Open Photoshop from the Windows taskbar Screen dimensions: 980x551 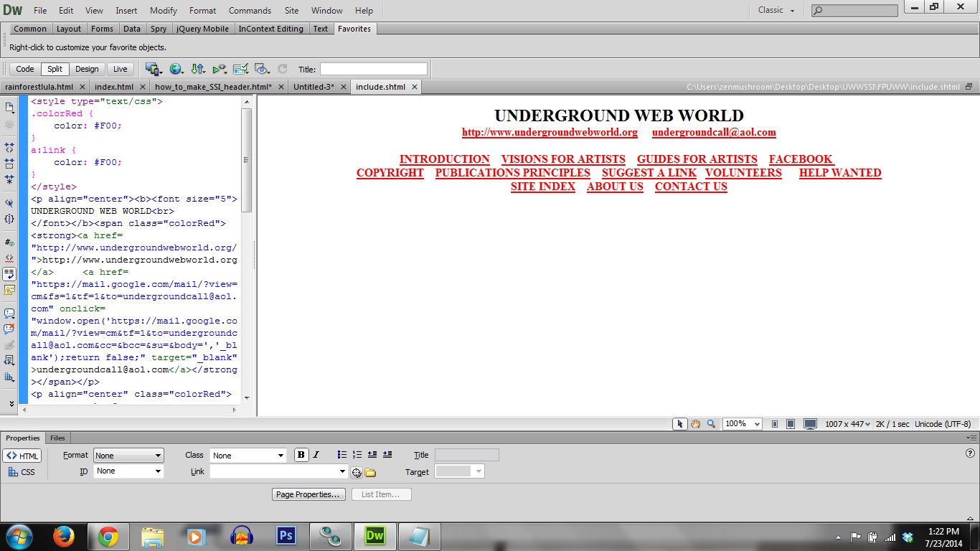[286, 535]
